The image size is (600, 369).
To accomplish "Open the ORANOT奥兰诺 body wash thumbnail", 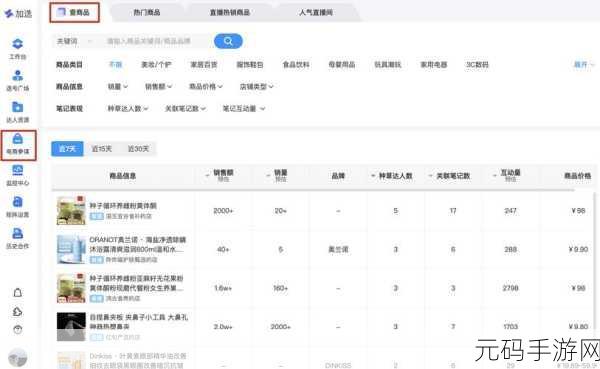I will 71,249.
